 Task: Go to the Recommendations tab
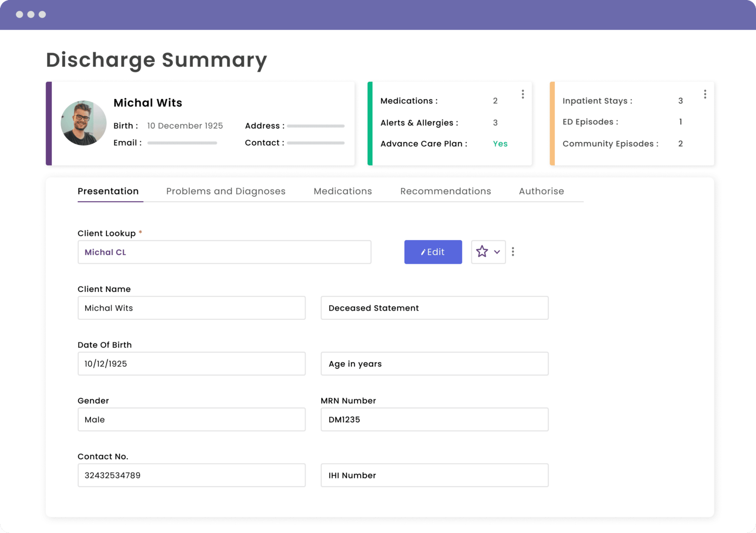tap(445, 191)
